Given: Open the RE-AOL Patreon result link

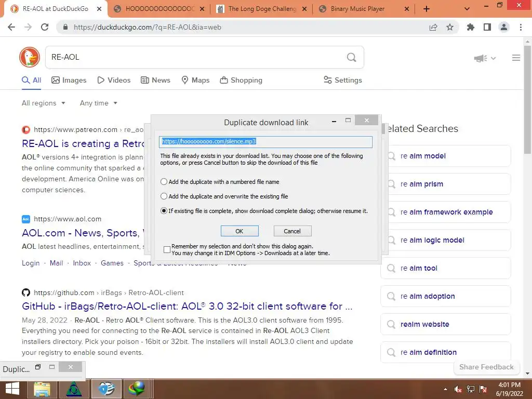Looking at the screenshot, I should point(83,144).
